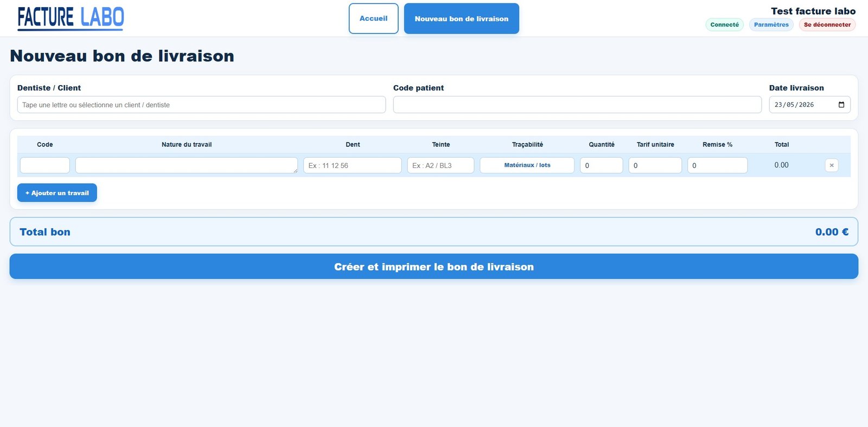Click the Code input in the work row
The width and height of the screenshot is (868, 427).
pyautogui.click(x=45, y=165)
